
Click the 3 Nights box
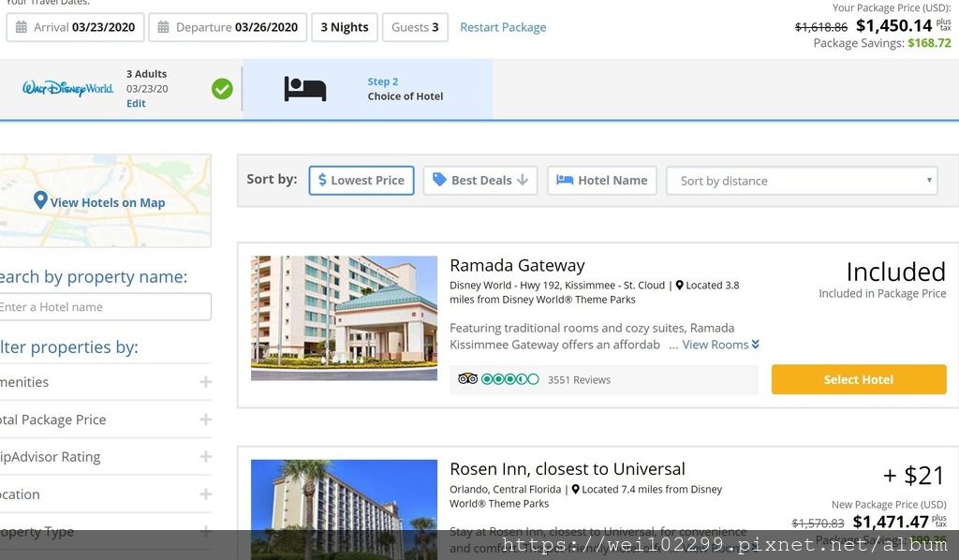coord(345,27)
